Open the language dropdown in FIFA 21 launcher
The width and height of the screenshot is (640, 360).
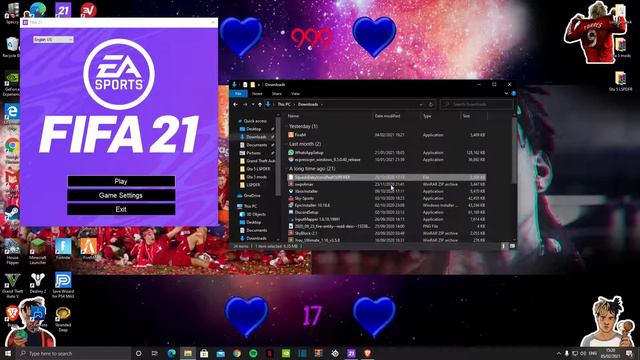coord(53,40)
